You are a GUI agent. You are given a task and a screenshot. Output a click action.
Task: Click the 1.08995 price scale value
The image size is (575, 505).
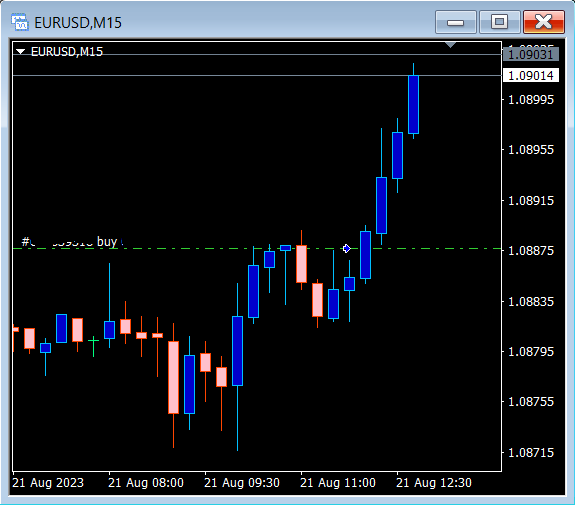click(x=531, y=99)
